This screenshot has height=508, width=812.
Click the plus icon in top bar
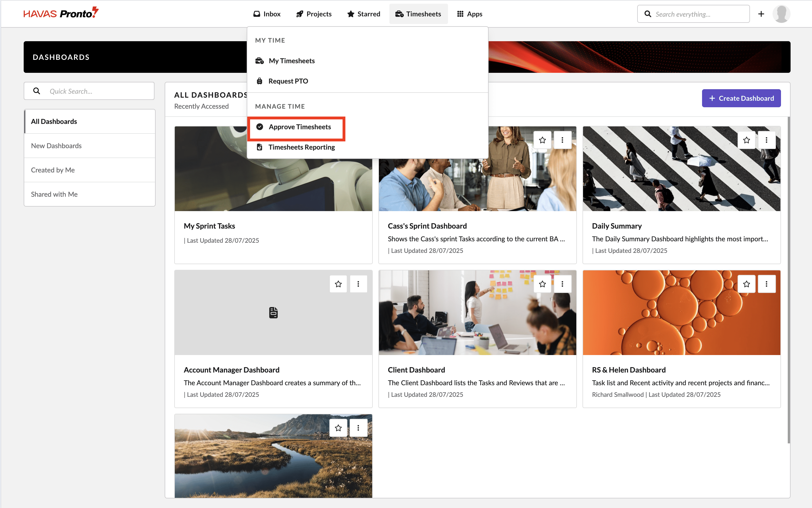(761, 14)
